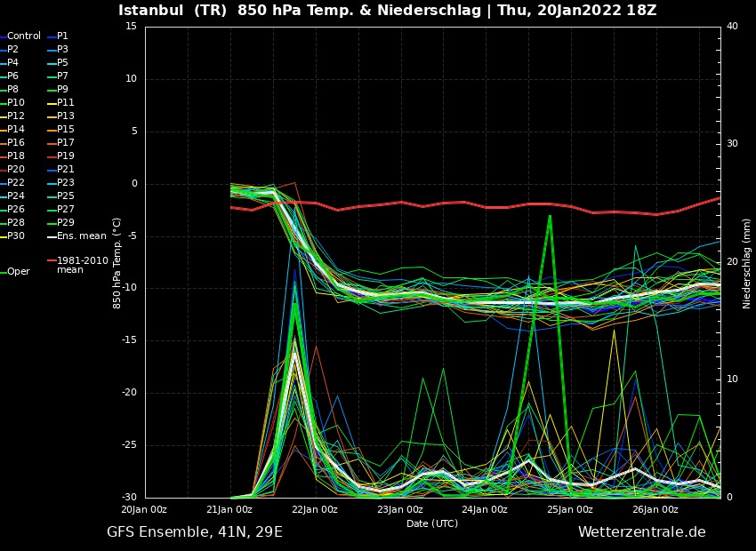Image resolution: width=756 pixels, height=551 pixels.
Task: Click the 21Jan 00z date tick label
Action: click(x=229, y=510)
